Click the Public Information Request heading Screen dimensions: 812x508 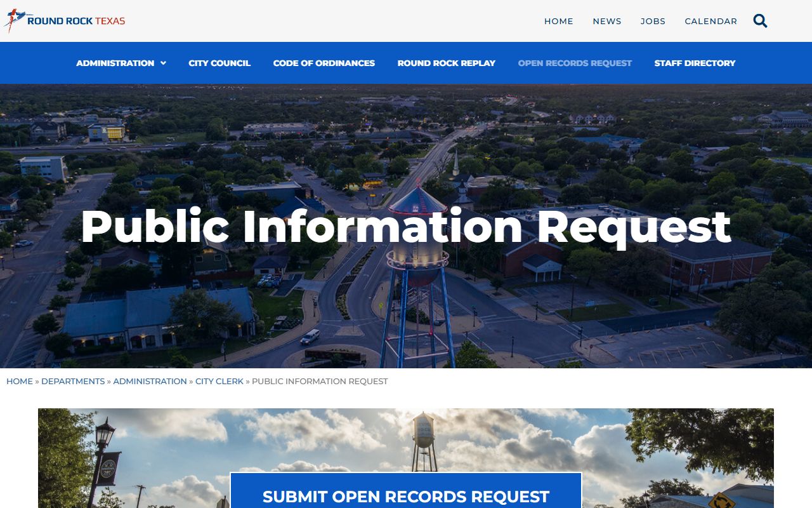[x=406, y=226]
